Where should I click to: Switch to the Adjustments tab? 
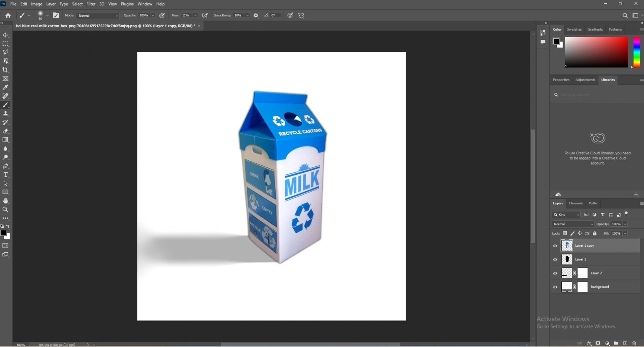[585, 80]
